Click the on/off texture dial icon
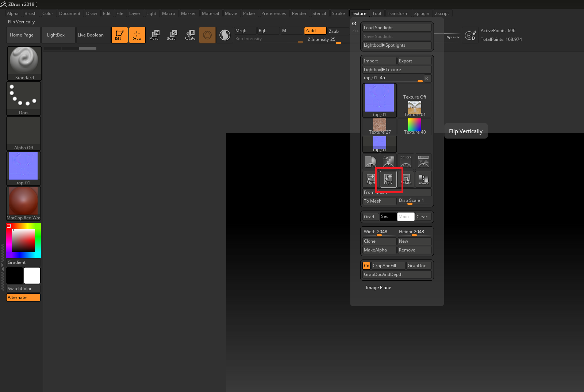Viewport: 584px width, 392px height. (406, 162)
